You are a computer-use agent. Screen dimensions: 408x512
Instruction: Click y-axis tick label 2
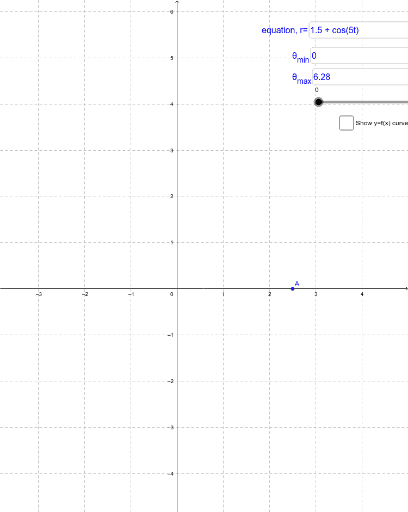coord(172,196)
